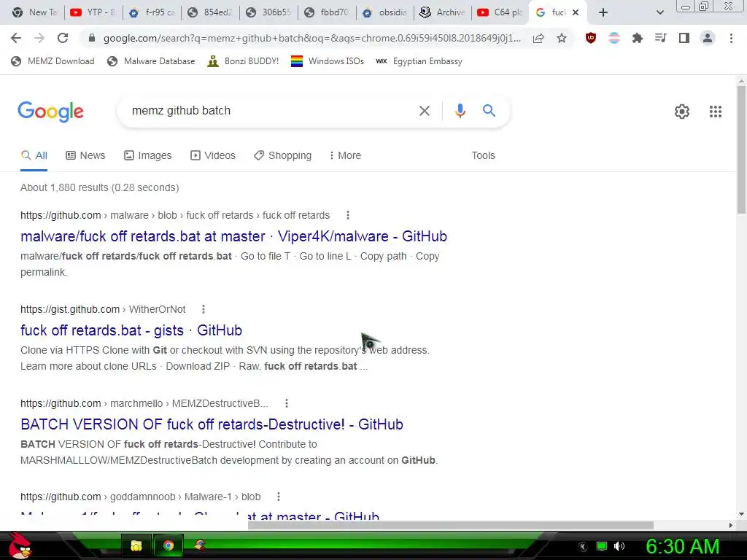Open a new browser tab
The image size is (747, 560).
click(x=603, y=12)
